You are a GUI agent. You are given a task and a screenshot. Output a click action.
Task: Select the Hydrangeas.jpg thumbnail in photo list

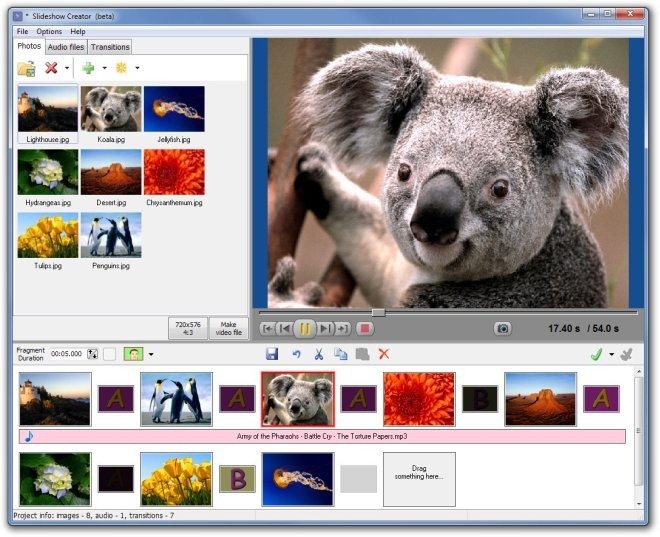point(48,177)
